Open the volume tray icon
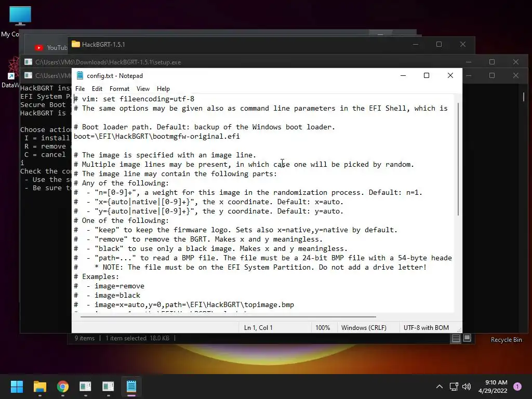 [x=467, y=387]
